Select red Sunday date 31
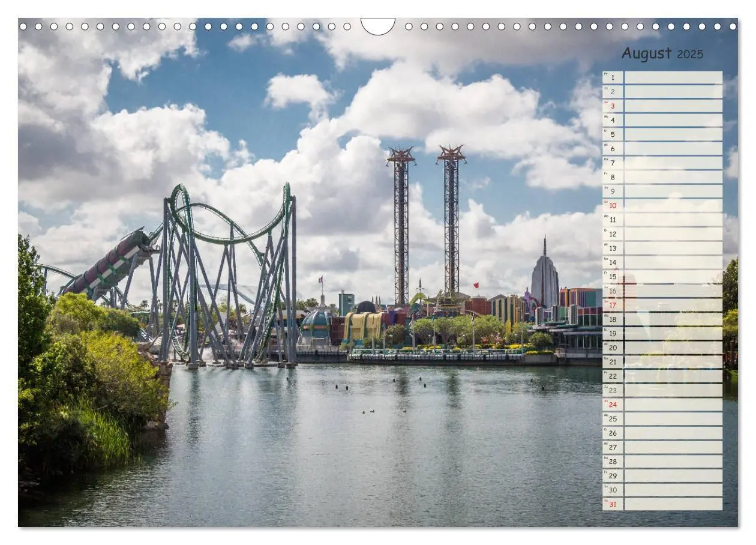 coord(613,504)
